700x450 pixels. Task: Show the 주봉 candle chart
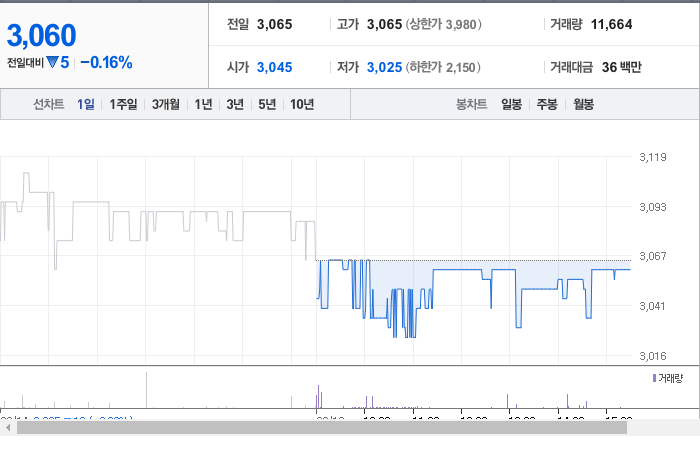547,104
